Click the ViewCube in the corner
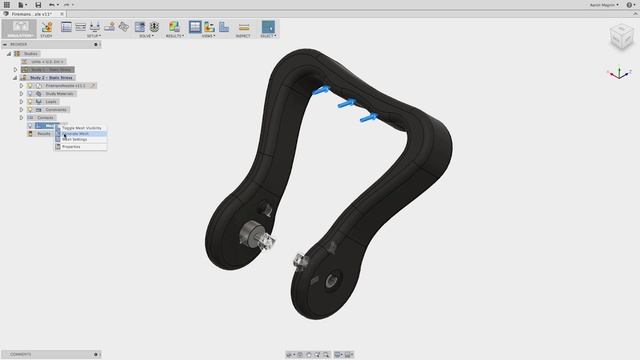640x360 pixels. coord(621,38)
